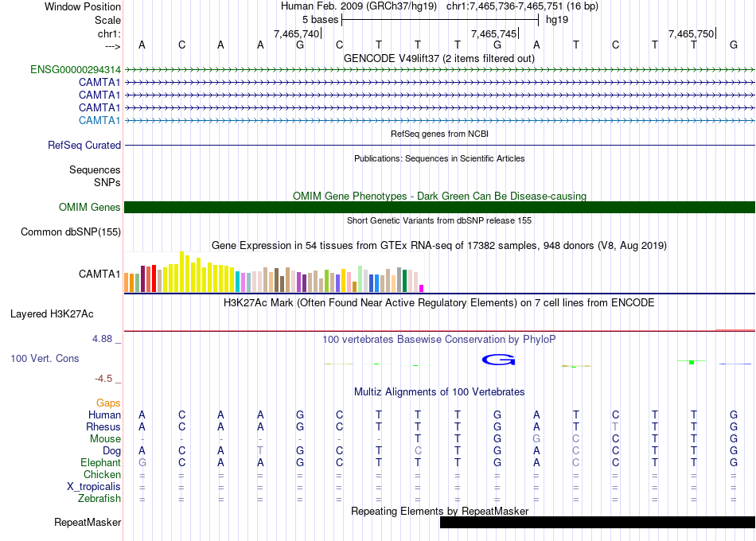Click the 7,465,750 ruler coordinate
756x541 pixels.
(x=691, y=33)
